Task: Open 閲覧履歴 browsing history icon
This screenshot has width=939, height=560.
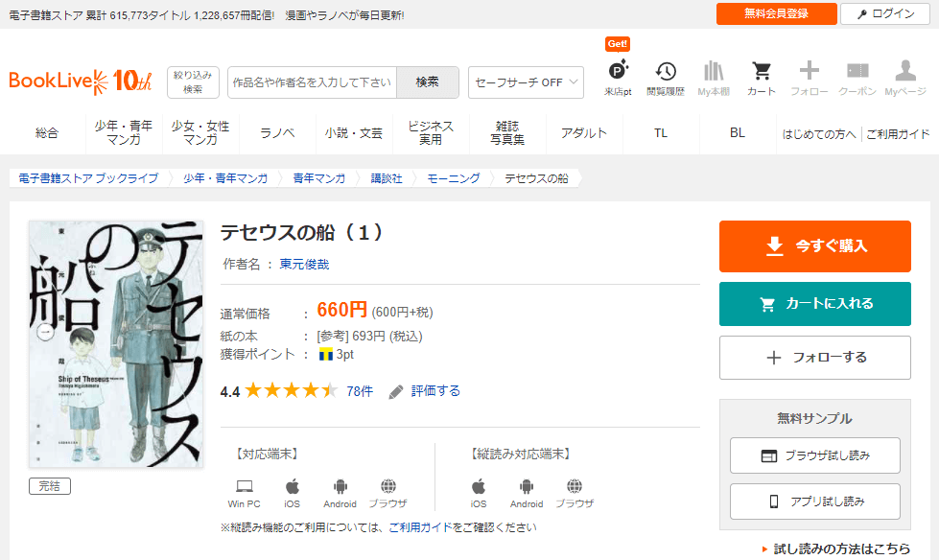Action: click(x=666, y=71)
